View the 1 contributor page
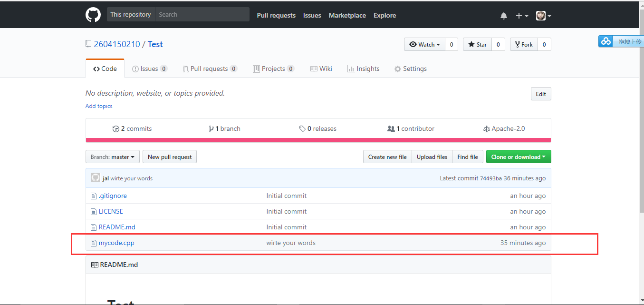644x305 pixels. (411, 128)
